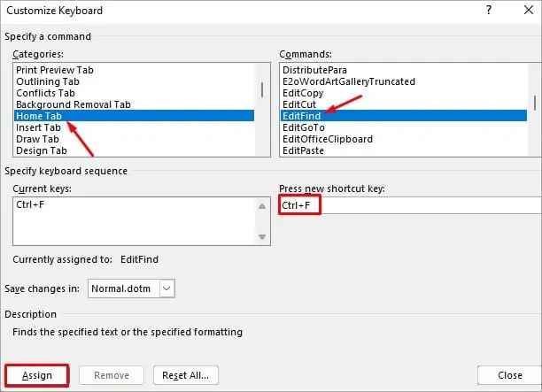Pick EditGoTo from Commands
The width and height of the screenshot is (542, 392).
click(x=304, y=127)
